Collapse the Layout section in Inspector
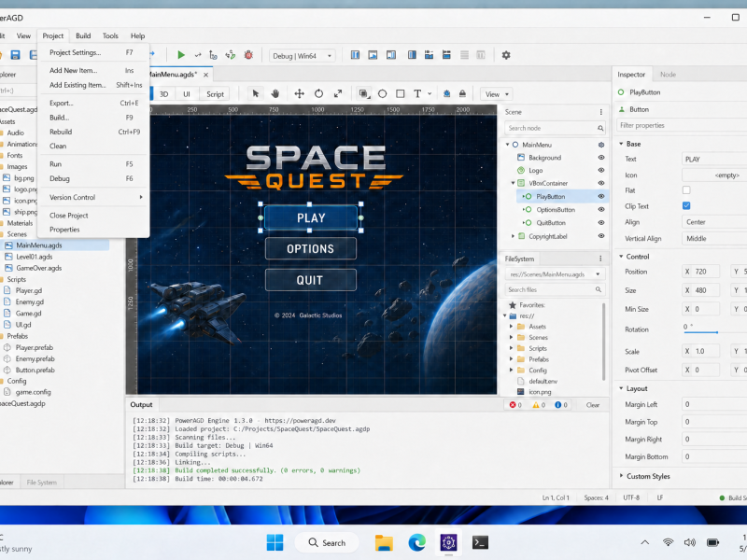747x560 pixels. (621, 388)
